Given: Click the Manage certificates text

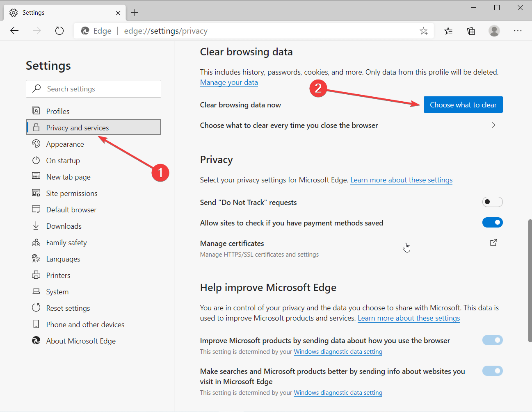Looking at the screenshot, I should (x=232, y=244).
